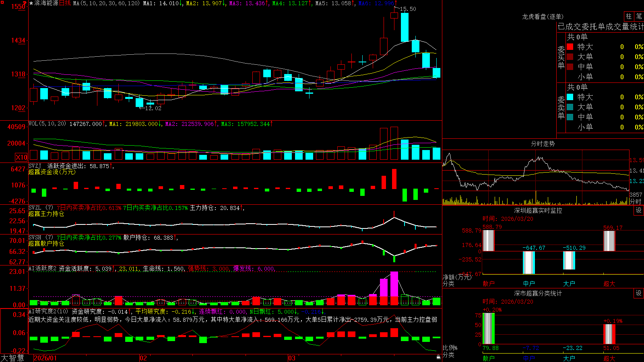Image resolution: width=644 pixels, height=362 pixels.
Task: Click the 1550 price axis label
Action: coord(18,6)
